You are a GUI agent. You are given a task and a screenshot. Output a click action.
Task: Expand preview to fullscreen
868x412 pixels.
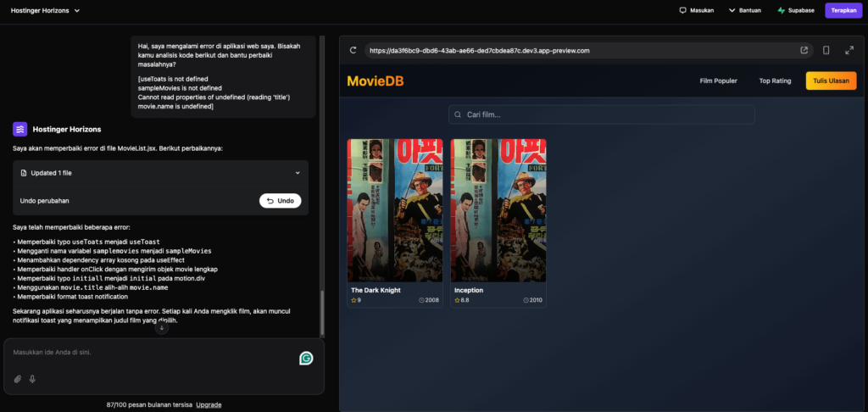tap(849, 50)
